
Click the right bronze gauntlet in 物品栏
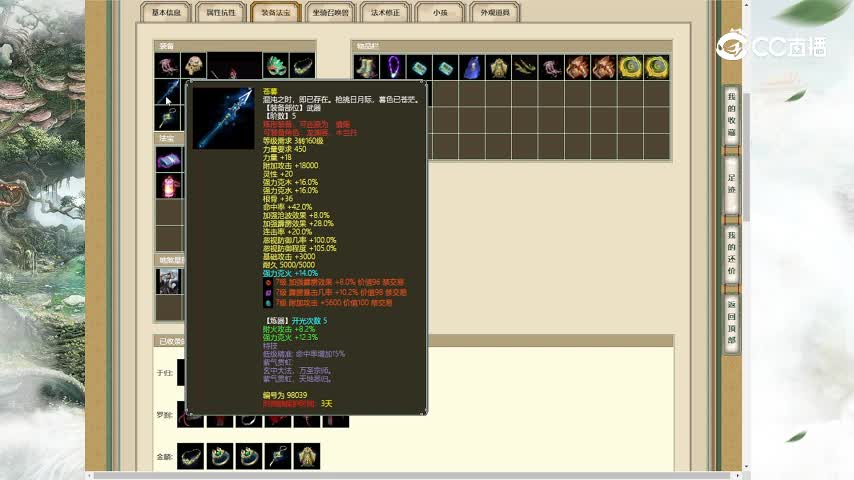coord(604,67)
